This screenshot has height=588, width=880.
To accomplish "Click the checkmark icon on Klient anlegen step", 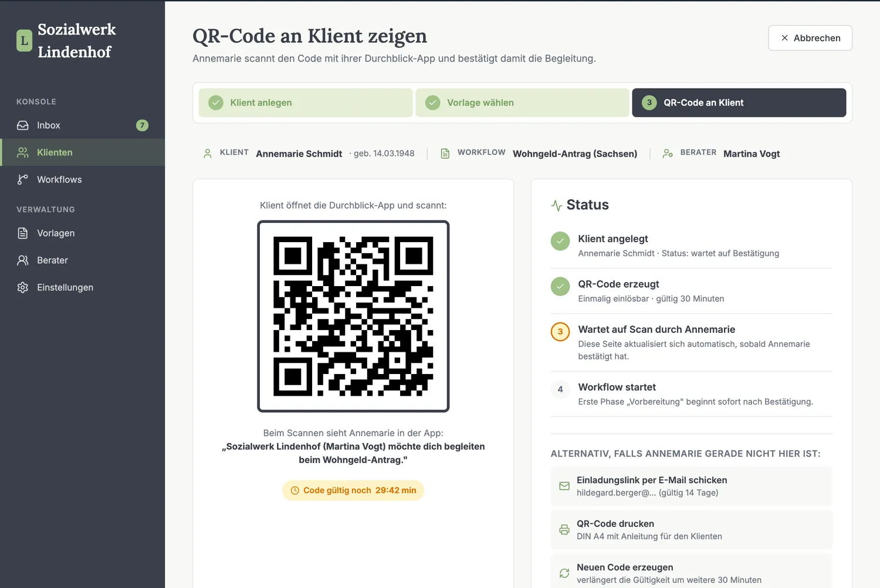I will coord(216,103).
